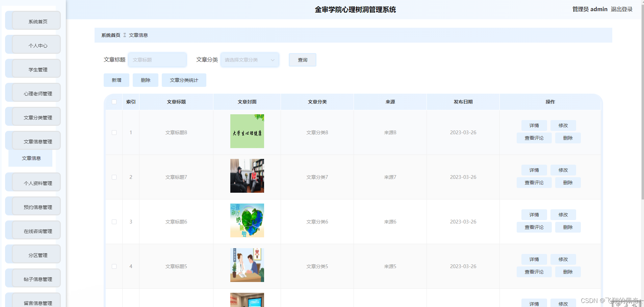This screenshot has height=307, width=644.
Task: Check the checkbox for 文章标题6 row
Action: pos(114,222)
